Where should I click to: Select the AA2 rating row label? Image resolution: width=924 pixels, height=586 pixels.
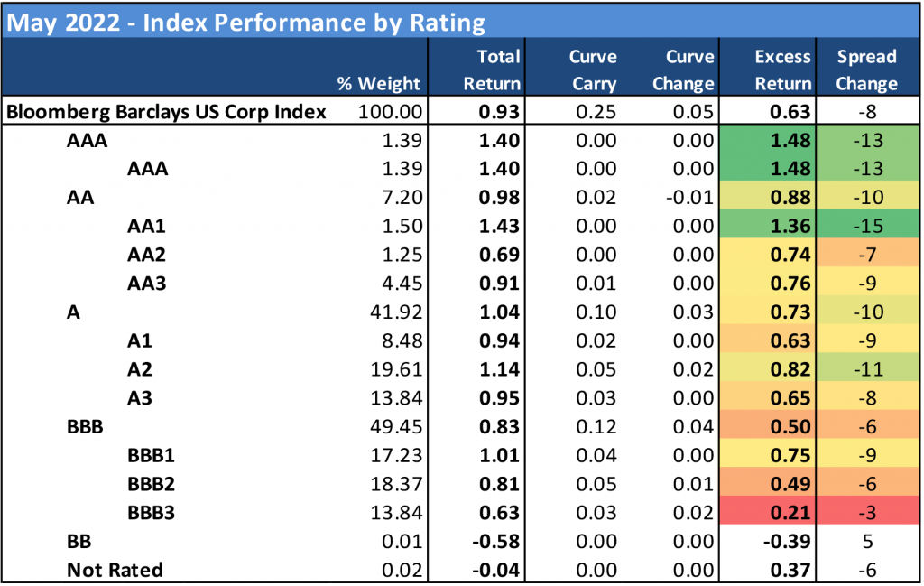point(147,255)
